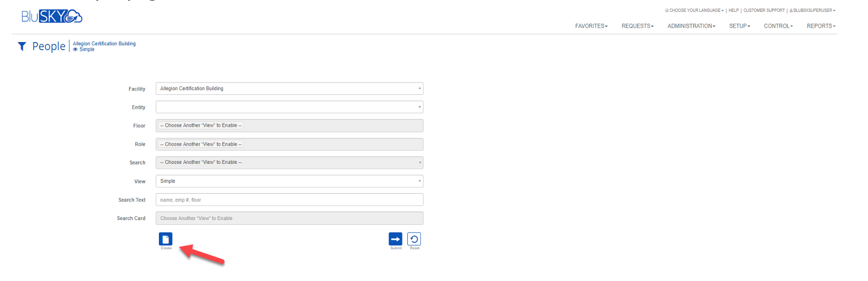Viewport: 868px width, 281px height.
Task: Open the Choose Your Language selector
Action: coord(695,10)
